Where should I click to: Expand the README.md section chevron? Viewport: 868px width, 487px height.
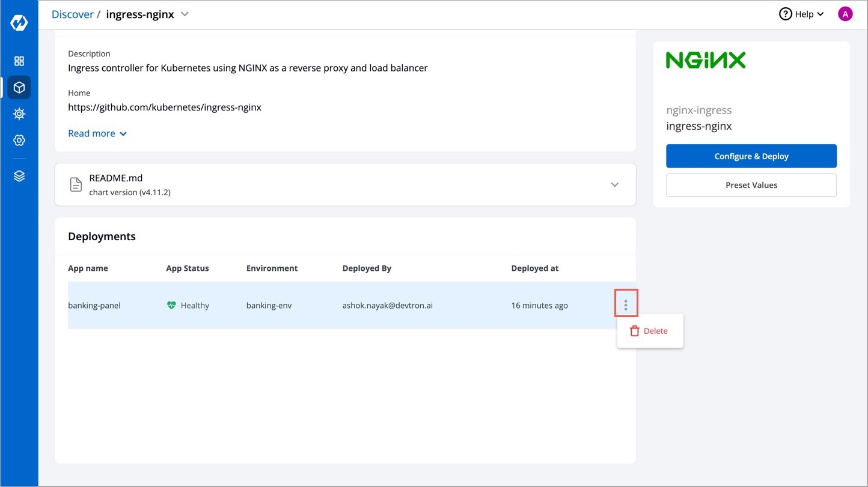(614, 184)
